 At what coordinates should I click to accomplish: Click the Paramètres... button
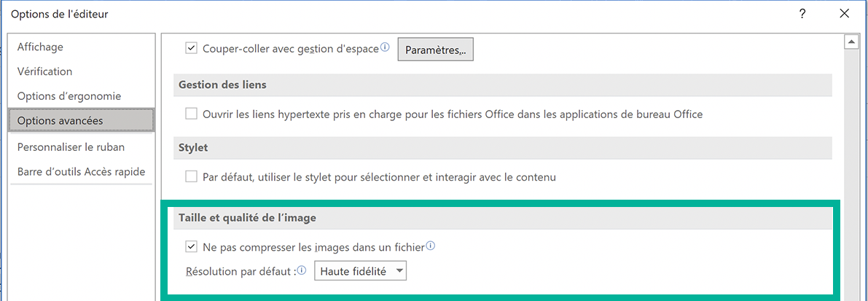(435, 50)
